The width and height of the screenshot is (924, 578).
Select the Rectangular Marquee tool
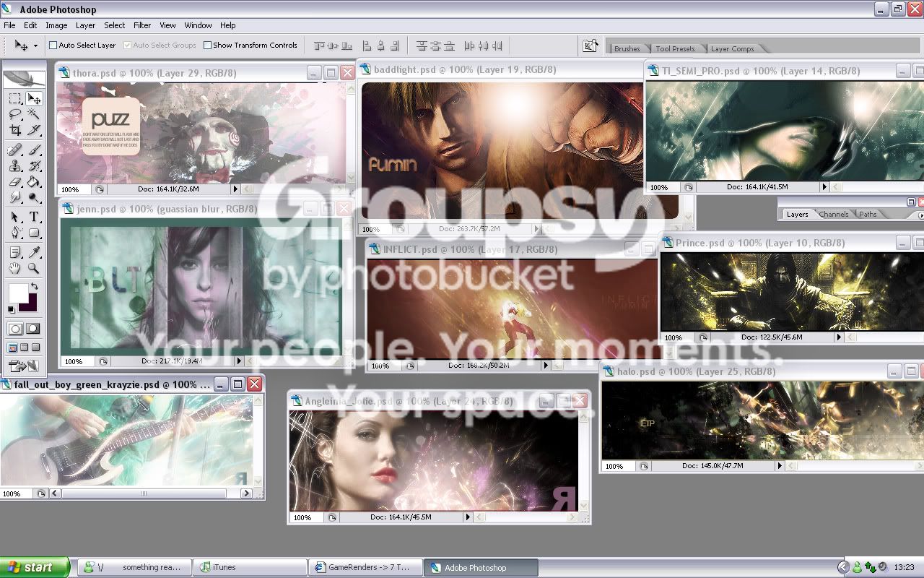click(x=15, y=98)
